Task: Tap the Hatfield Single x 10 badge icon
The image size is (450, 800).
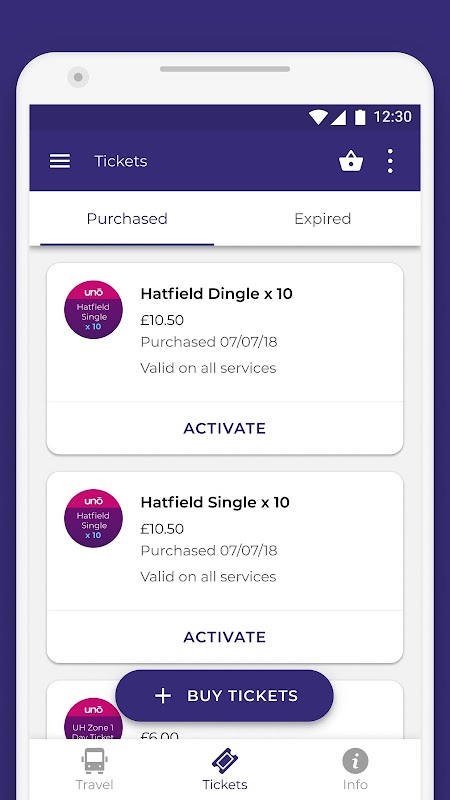Action: click(93, 518)
